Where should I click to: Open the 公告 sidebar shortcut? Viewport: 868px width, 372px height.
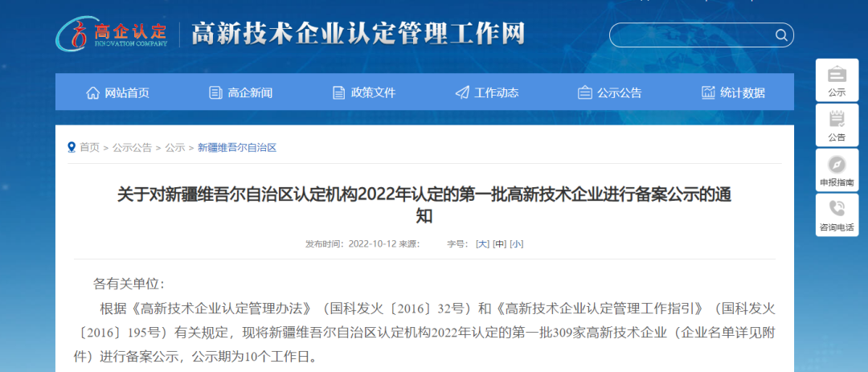point(837,125)
